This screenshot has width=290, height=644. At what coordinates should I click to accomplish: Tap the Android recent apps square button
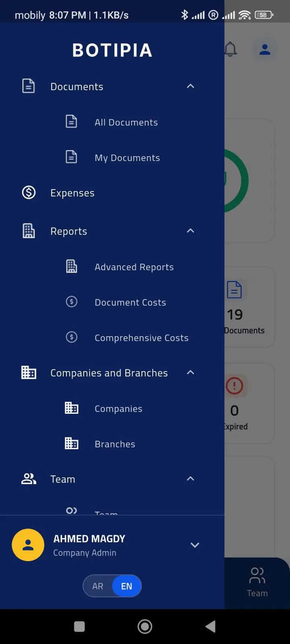tap(79, 626)
